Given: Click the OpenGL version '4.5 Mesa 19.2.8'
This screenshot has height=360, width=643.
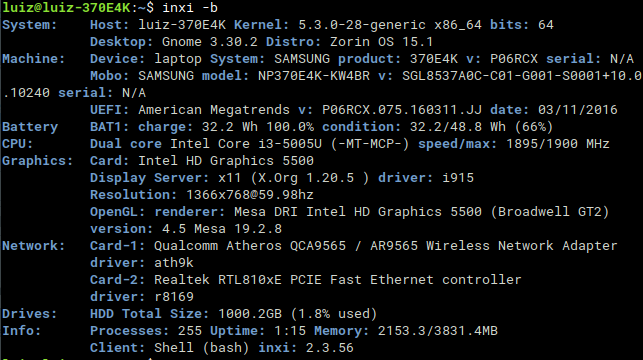Looking at the screenshot, I should pyautogui.click(x=222, y=229).
